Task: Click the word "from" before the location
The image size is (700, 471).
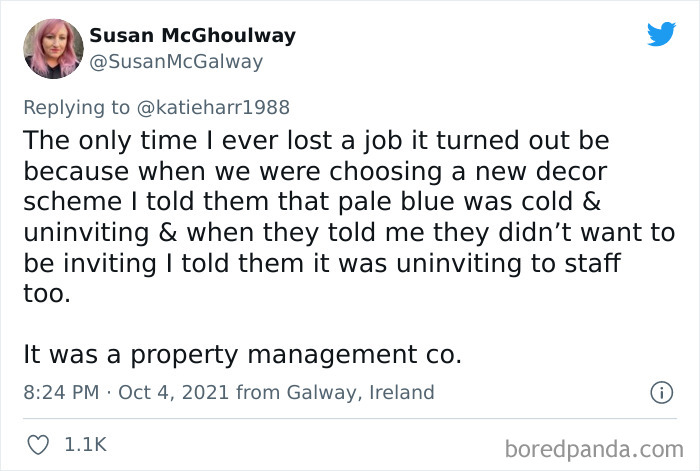Action: click(x=257, y=392)
